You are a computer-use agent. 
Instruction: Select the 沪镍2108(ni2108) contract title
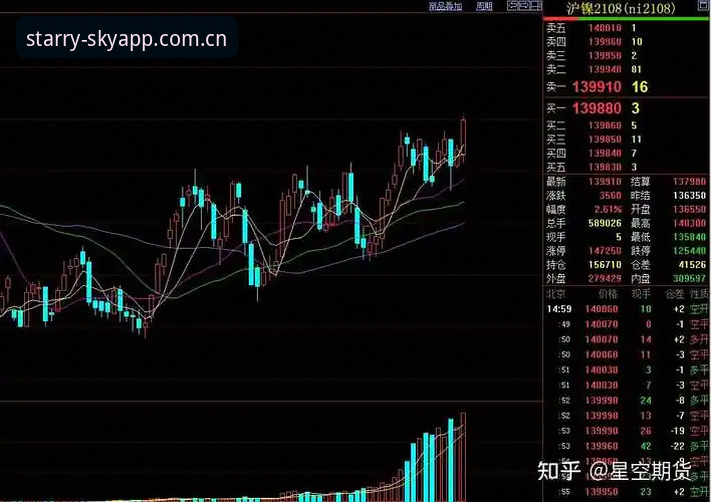coord(621,8)
